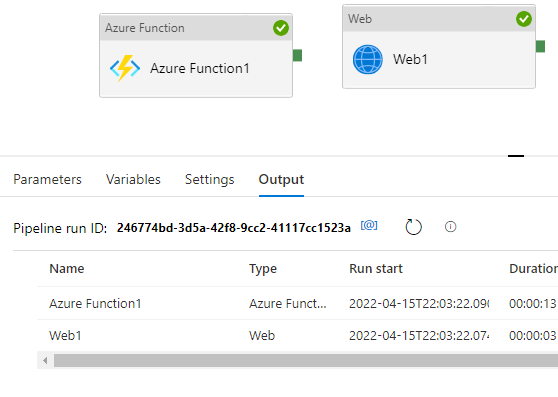Click the copy run ID expression icon
Screen dimensions: 558x397
click(x=369, y=226)
